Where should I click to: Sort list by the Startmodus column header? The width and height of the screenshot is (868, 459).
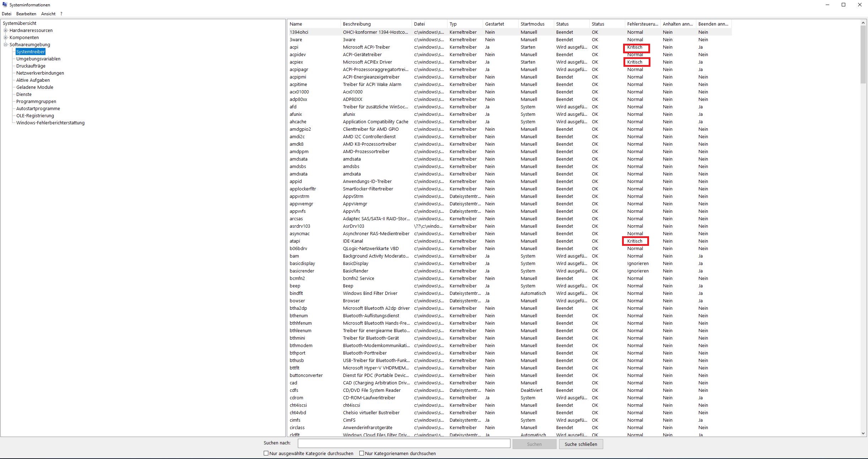tap(532, 24)
